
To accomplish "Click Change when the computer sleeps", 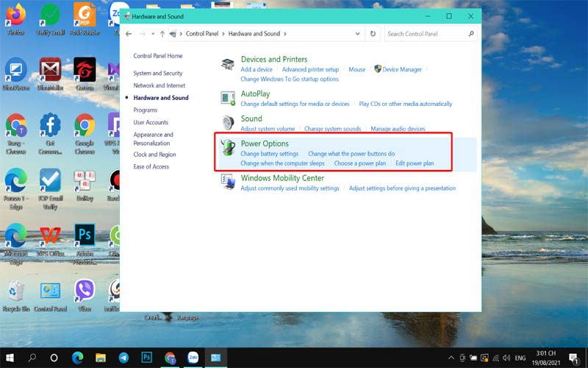I will (283, 163).
